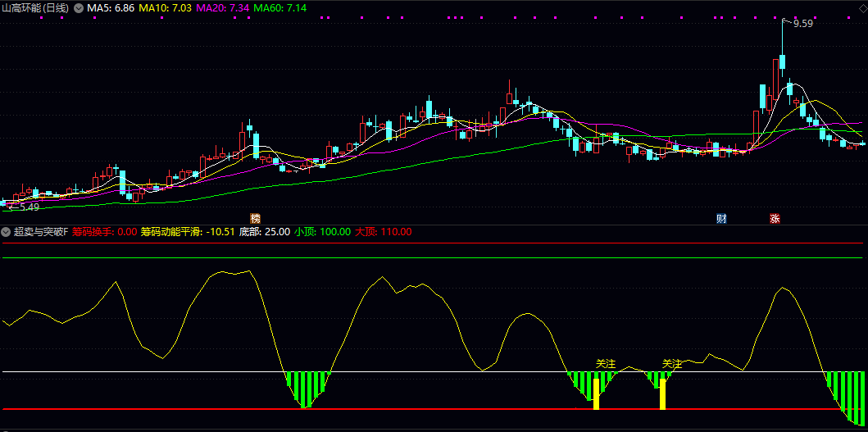Image resolution: width=868 pixels, height=432 pixels.
Task: Click the second yellow 关注 signal bar
Action: pyautogui.click(x=662, y=394)
